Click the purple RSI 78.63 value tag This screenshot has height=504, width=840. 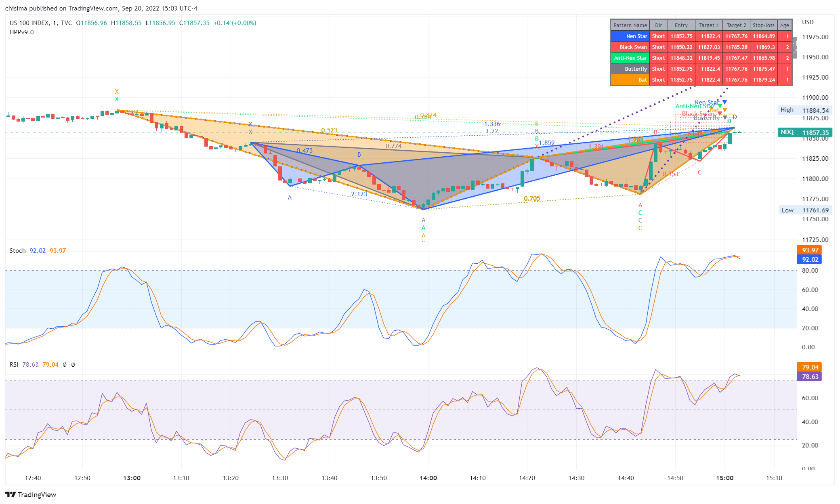coord(809,377)
